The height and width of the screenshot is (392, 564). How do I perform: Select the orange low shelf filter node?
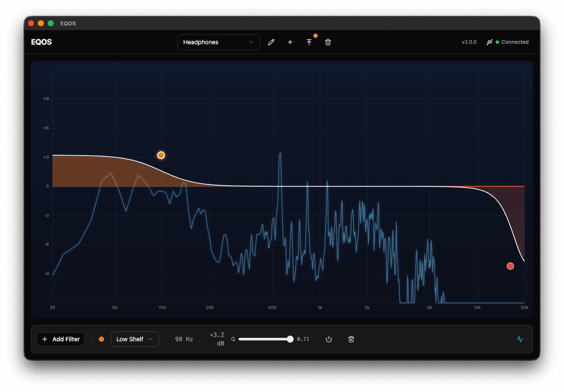pos(161,155)
